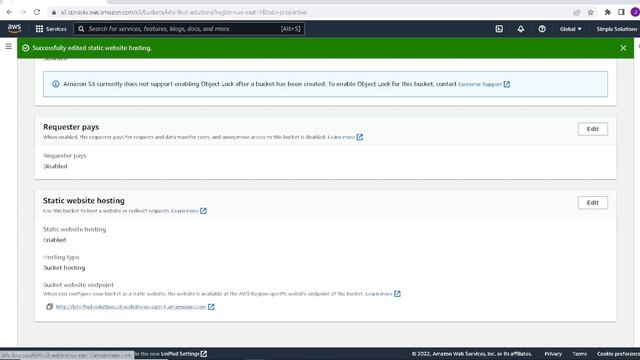Open the Services grid menu
This screenshot has width=640, height=360.
pos(51,29)
